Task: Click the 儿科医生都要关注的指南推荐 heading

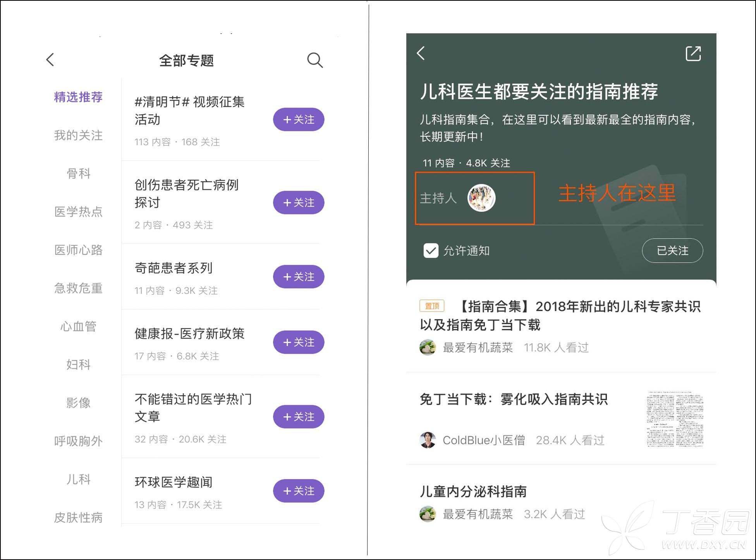Action: tap(539, 91)
